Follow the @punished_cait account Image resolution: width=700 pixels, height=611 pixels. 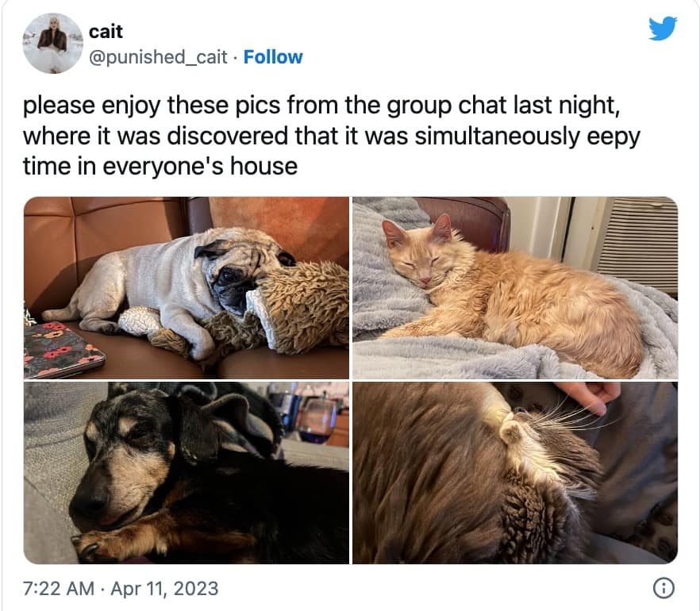pos(273,57)
